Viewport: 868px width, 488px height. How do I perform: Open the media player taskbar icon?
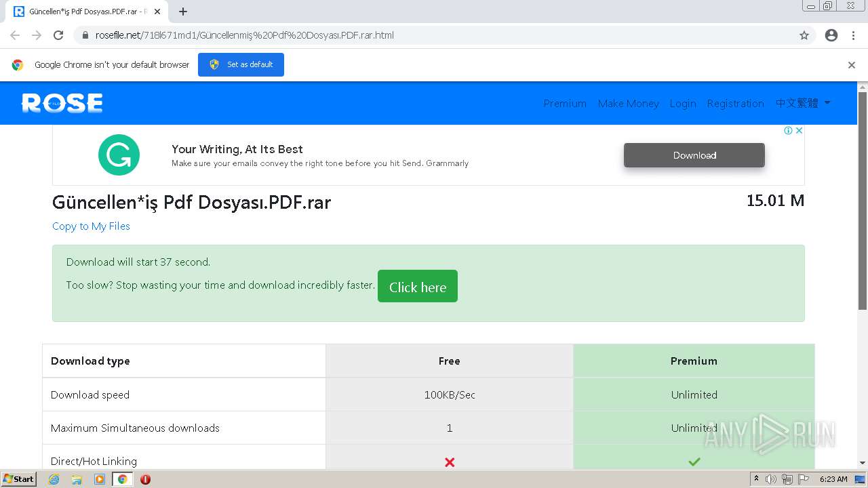(x=100, y=479)
